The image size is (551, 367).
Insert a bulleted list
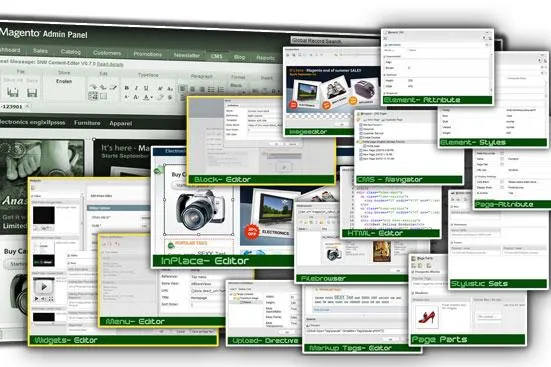click(211, 90)
